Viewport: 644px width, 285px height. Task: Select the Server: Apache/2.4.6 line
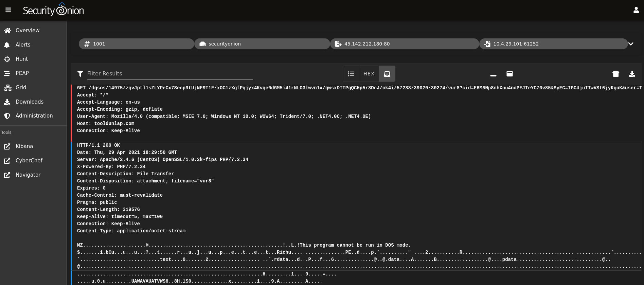(163, 160)
